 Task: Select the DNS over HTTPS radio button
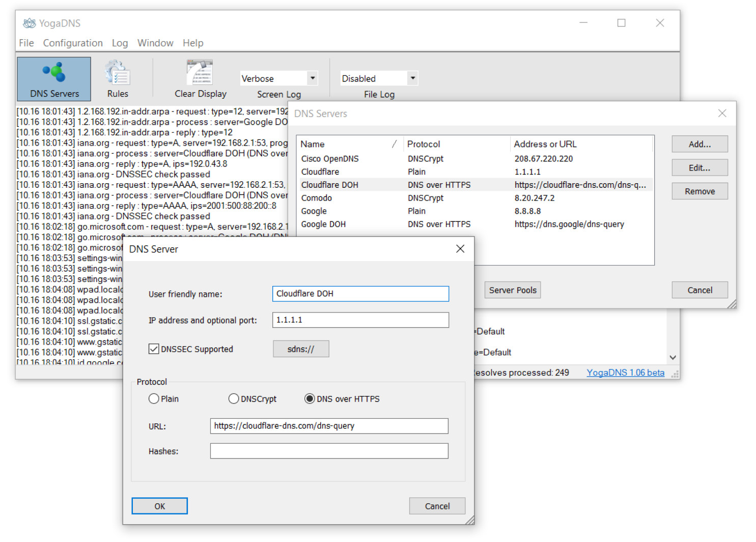(310, 399)
